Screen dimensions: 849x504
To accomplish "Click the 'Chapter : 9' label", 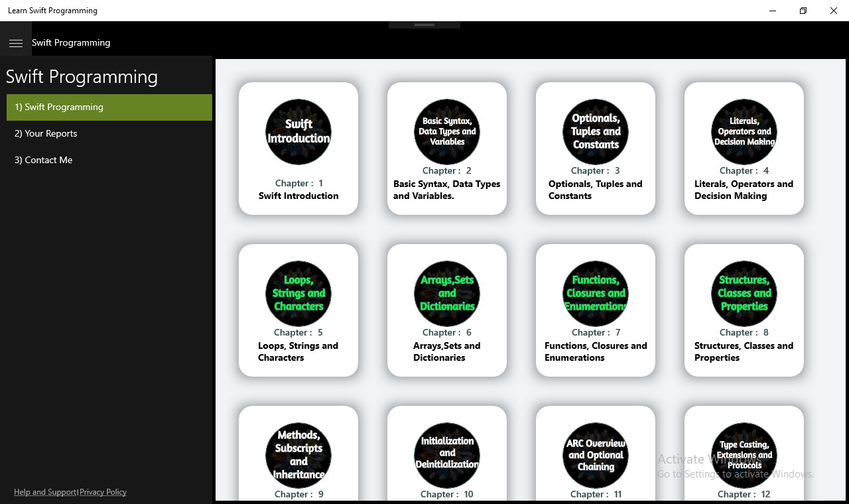I will click(x=298, y=494).
